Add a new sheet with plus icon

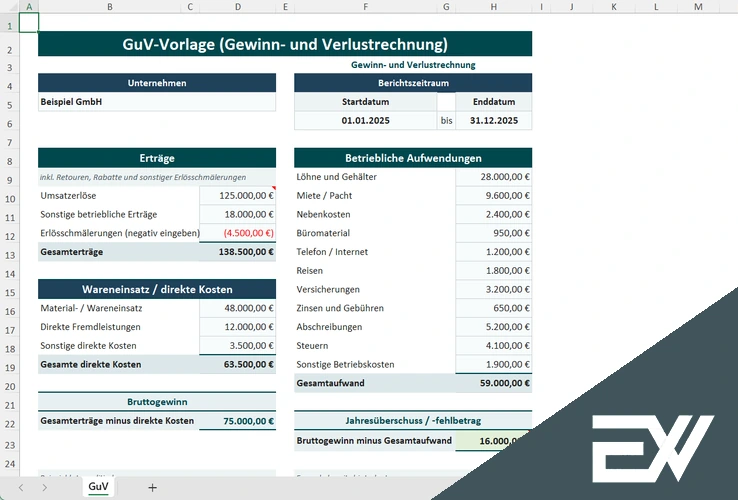click(x=152, y=488)
